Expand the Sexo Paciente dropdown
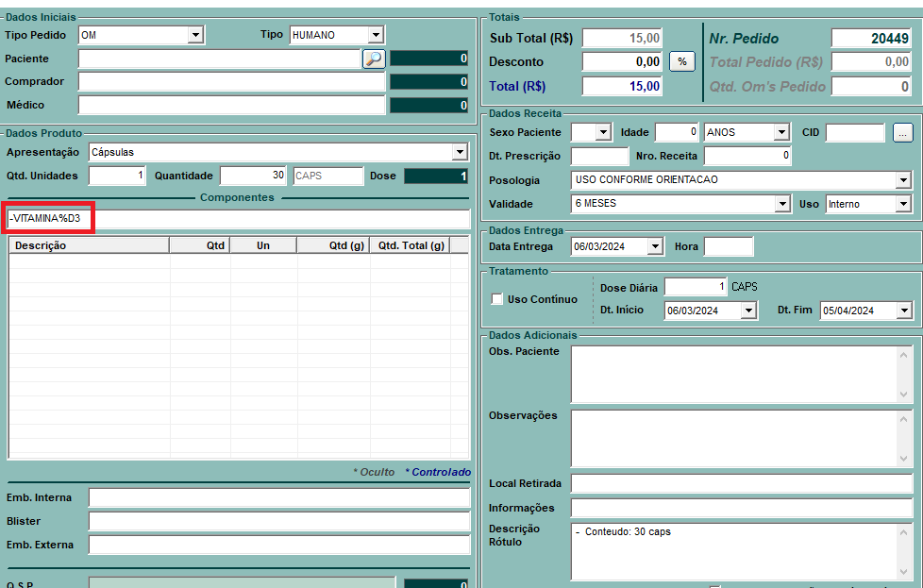Image resolution: width=923 pixels, height=588 pixels. (604, 133)
